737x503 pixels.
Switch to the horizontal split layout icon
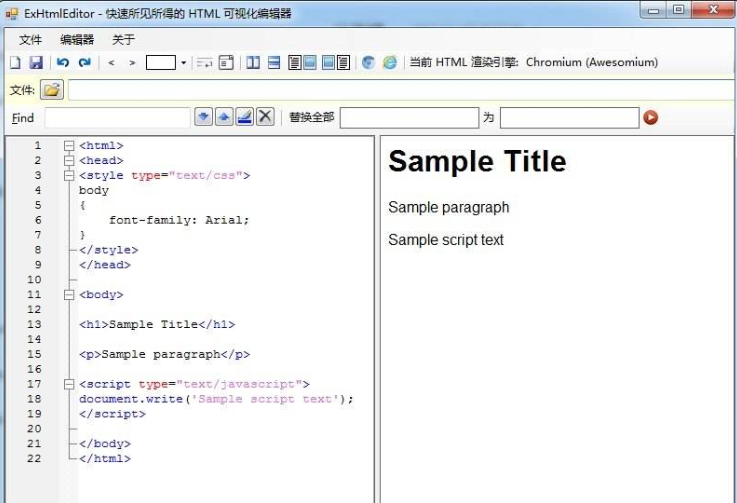coord(274,63)
